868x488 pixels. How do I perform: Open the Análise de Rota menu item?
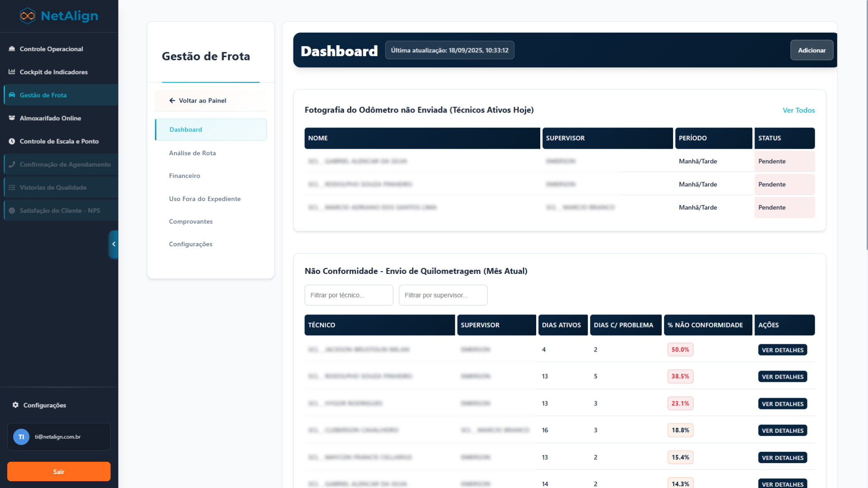(x=192, y=153)
